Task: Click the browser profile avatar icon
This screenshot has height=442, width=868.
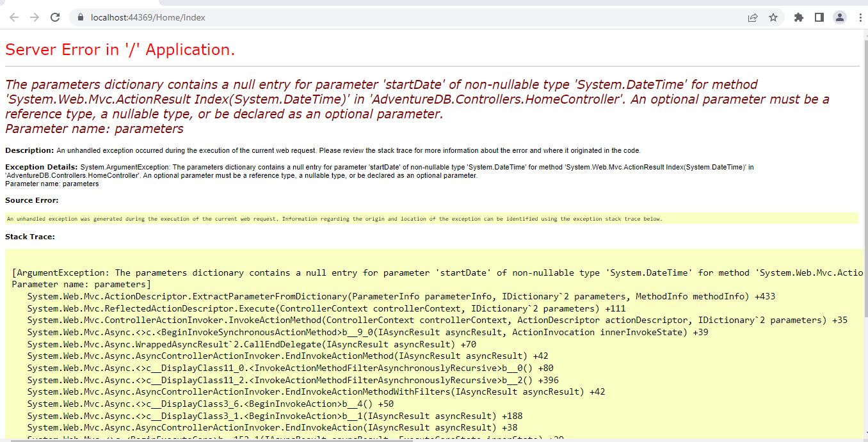Action: [x=839, y=17]
